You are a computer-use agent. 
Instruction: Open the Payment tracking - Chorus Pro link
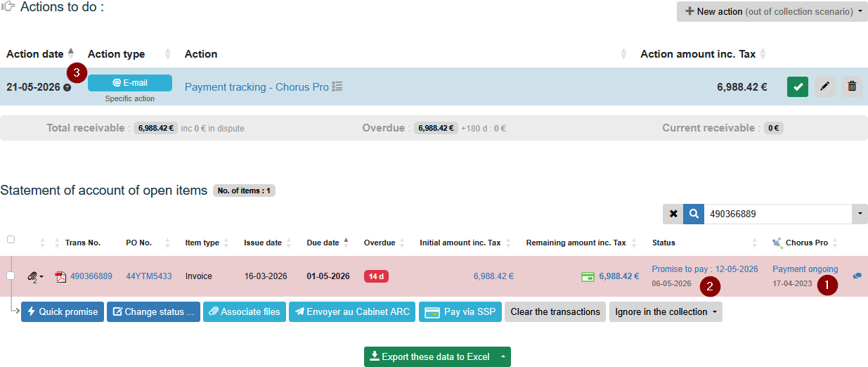tap(257, 87)
